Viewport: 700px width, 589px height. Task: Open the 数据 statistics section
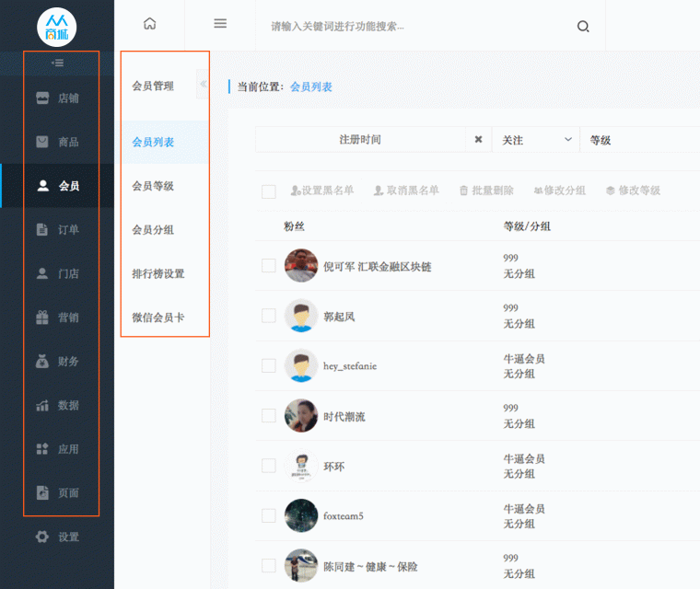coord(57,405)
